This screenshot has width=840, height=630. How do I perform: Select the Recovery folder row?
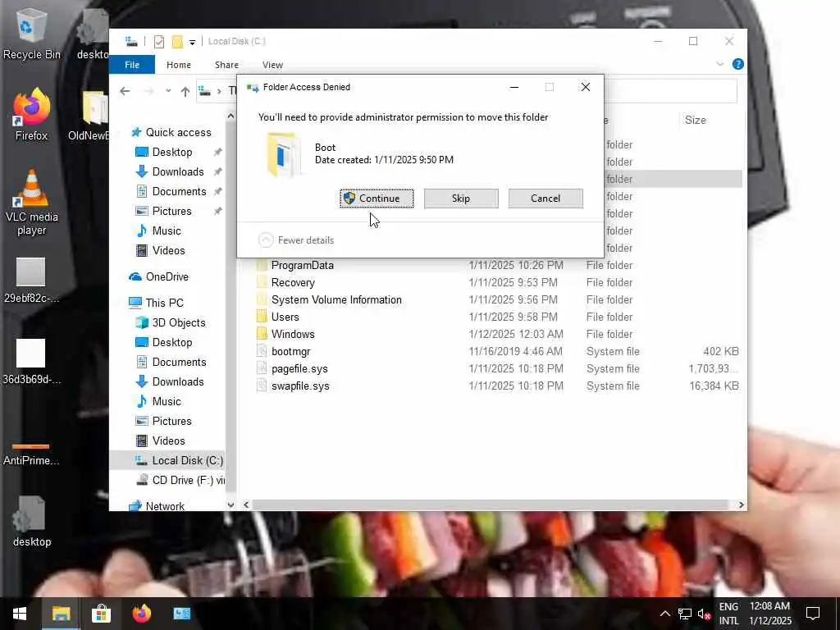tap(496, 282)
